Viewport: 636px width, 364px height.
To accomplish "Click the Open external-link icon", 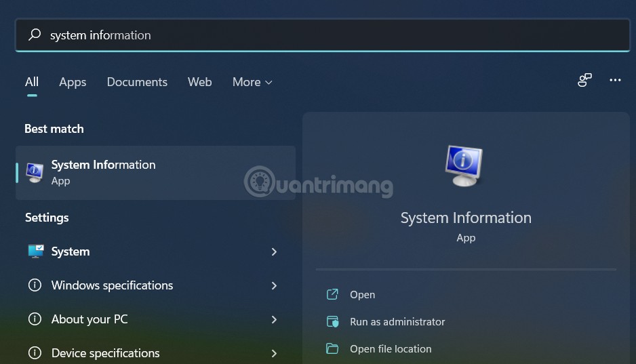I will (x=332, y=294).
